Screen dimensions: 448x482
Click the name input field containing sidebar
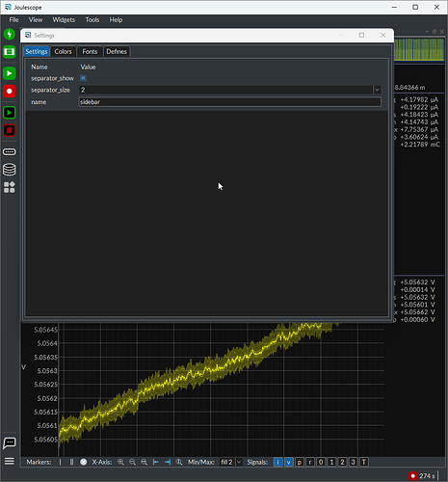[230, 102]
